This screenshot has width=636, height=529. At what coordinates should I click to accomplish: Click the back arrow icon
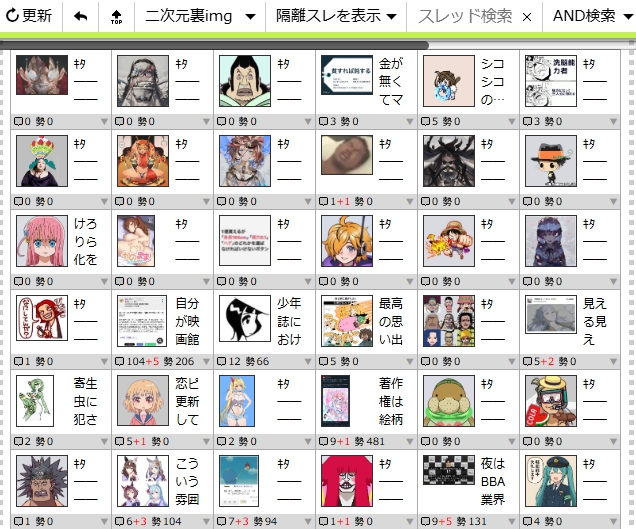pyautogui.click(x=81, y=16)
